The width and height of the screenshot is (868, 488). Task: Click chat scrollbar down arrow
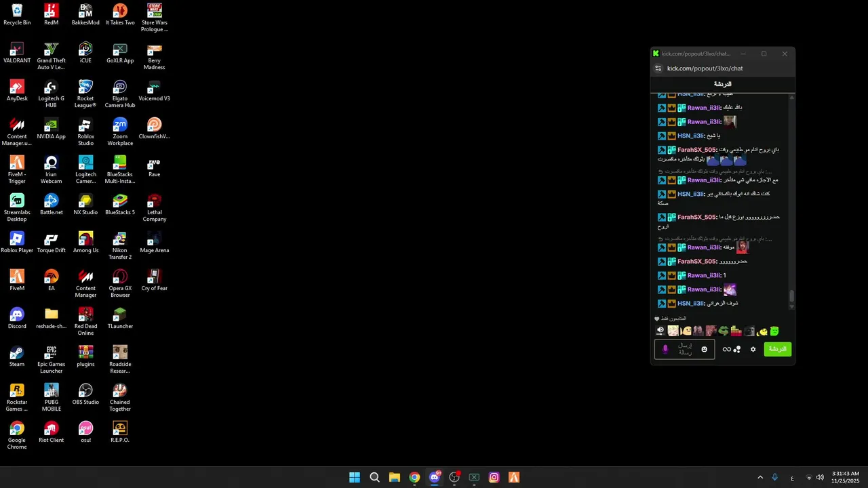coord(791,307)
